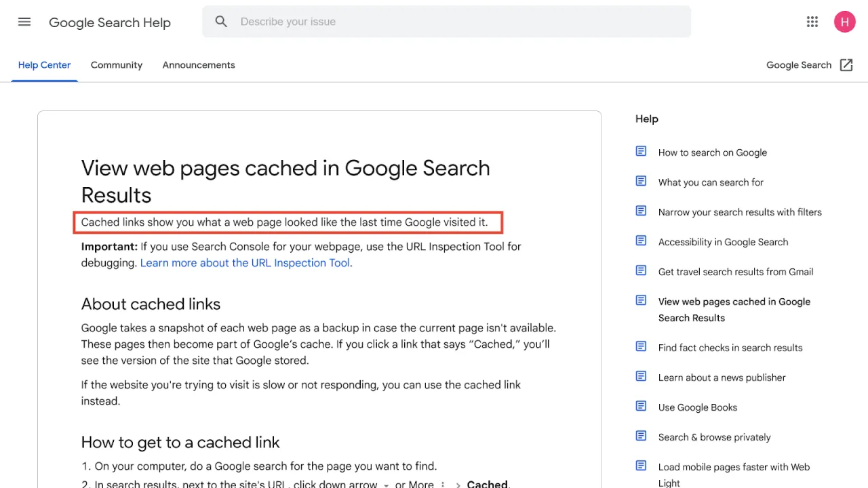Open "Load mobile pages faster with Web Light"
This screenshot has height=488, width=868.
734,466
